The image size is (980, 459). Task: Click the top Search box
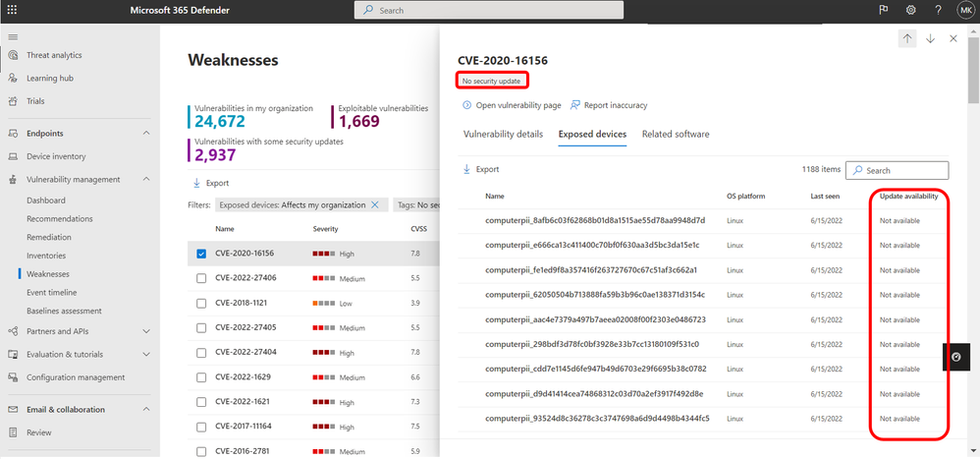tap(489, 10)
